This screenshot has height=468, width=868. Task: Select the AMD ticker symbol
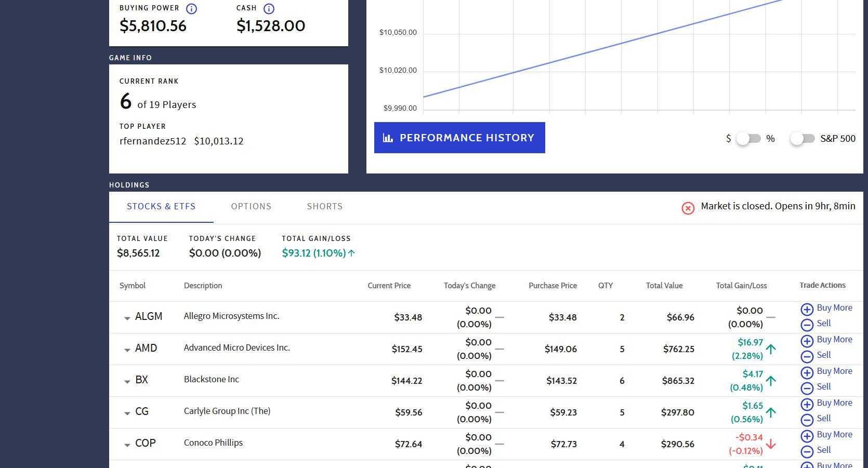146,349
